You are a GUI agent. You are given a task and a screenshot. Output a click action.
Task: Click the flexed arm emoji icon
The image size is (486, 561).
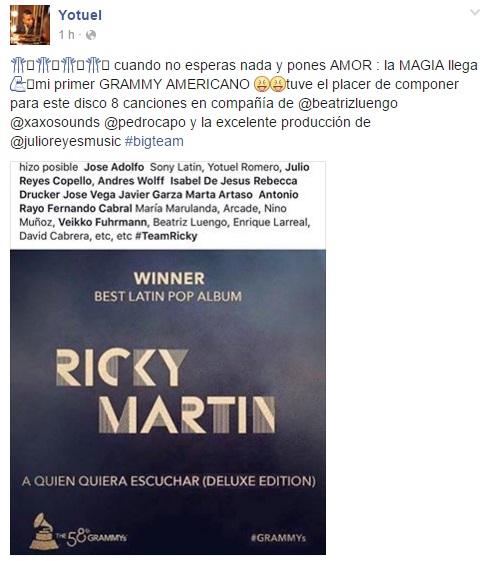click(x=18, y=84)
